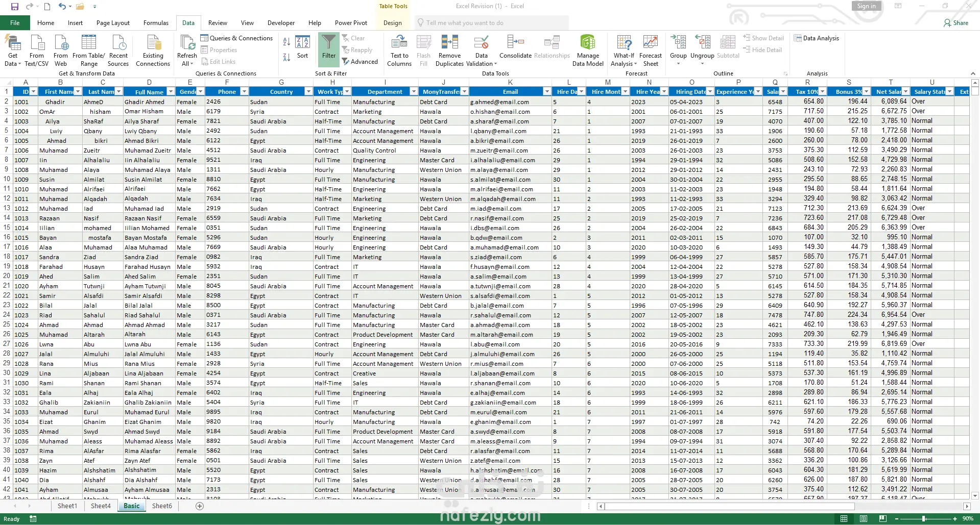Open Manage Data Model

588,50
